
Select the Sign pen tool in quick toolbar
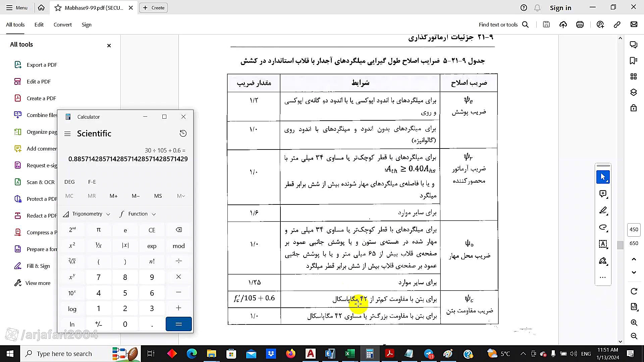click(x=603, y=261)
